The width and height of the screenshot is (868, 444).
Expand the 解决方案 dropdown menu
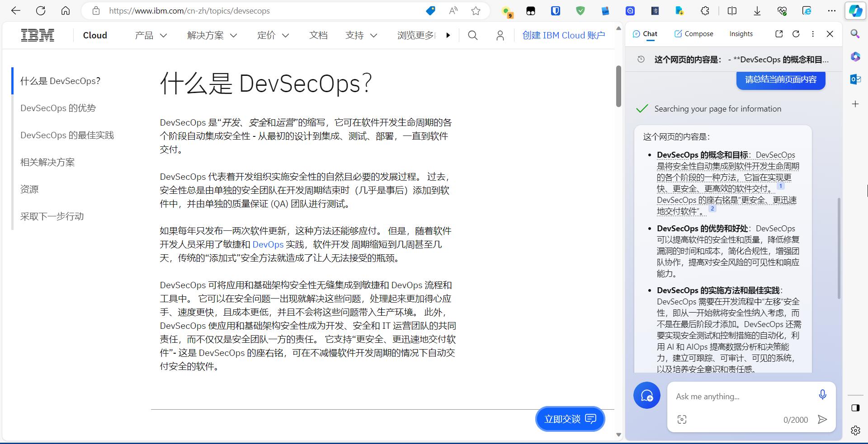tap(212, 35)
